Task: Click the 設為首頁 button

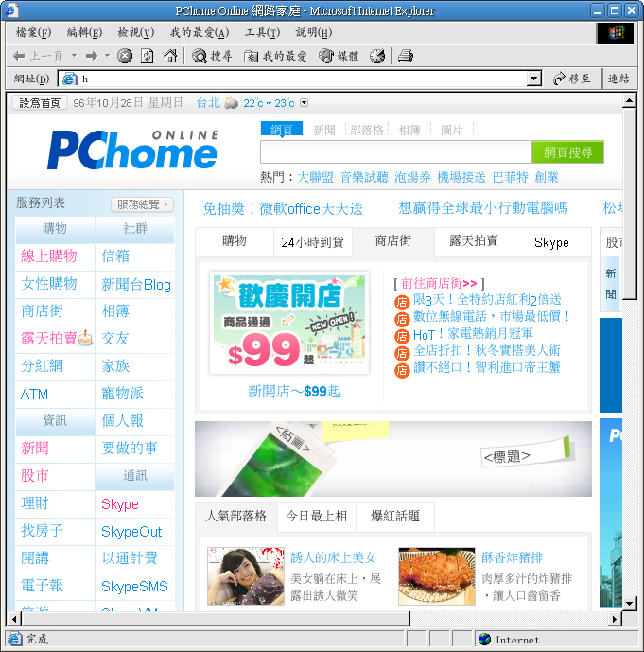Action: click(40, 103)
